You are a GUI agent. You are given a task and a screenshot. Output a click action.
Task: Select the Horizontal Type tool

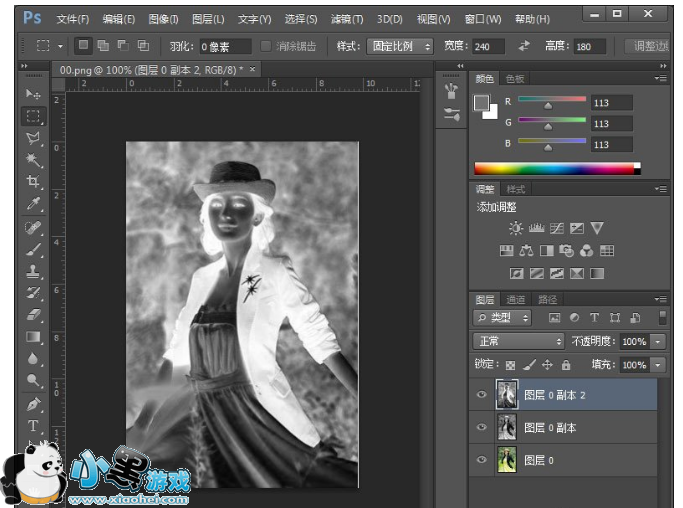(33, 426)
